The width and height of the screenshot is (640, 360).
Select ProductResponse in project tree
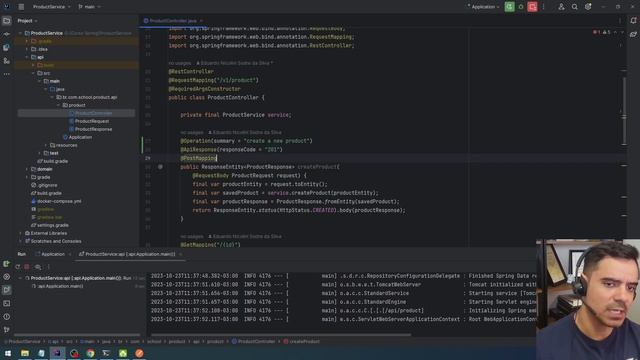point(93,129)
